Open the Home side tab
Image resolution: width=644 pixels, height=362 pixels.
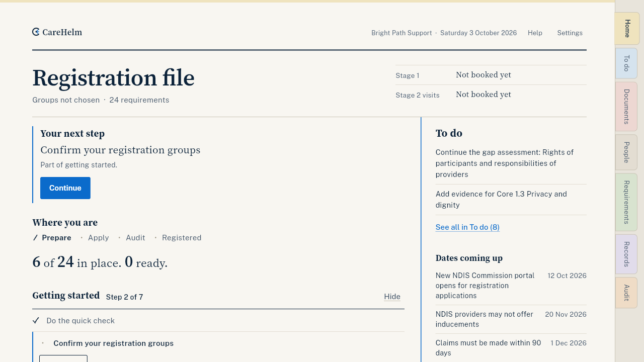point(627,29)
